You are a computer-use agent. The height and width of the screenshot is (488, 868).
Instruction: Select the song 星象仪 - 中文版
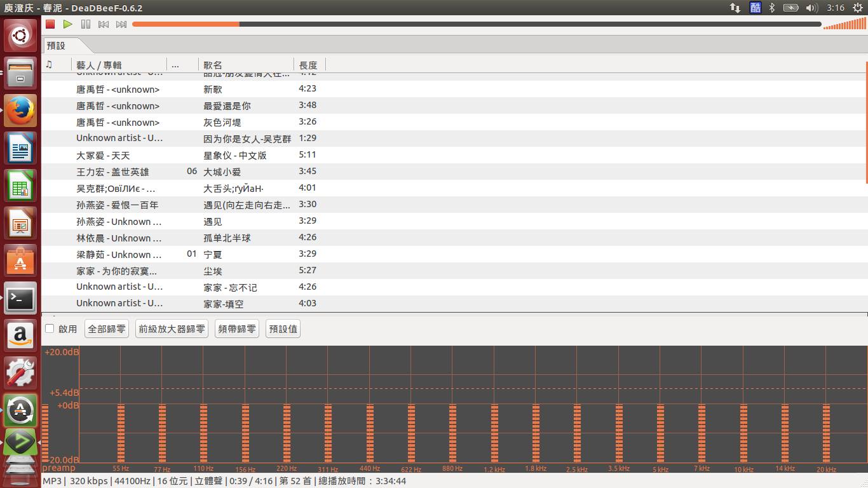tap(454, 155)
